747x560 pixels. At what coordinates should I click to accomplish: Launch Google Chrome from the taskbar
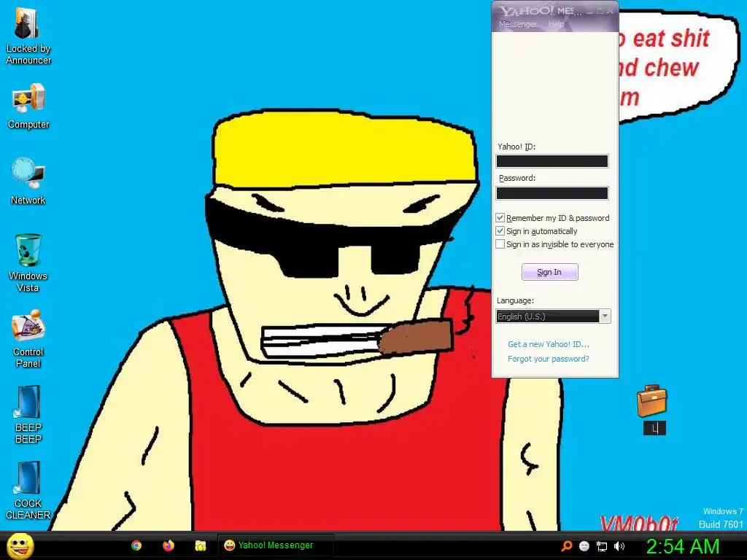136,545
